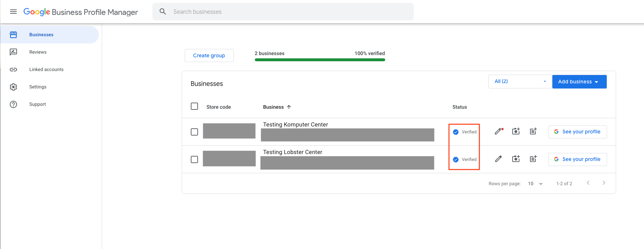
Task: Toggle Business column sort arrow
Action: pyautogui.click(x=289, y=107)
